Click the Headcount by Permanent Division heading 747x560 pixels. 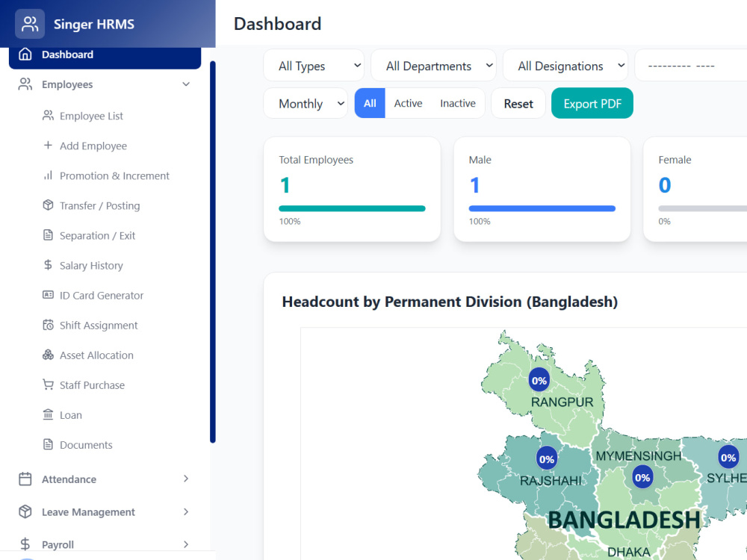450,302
